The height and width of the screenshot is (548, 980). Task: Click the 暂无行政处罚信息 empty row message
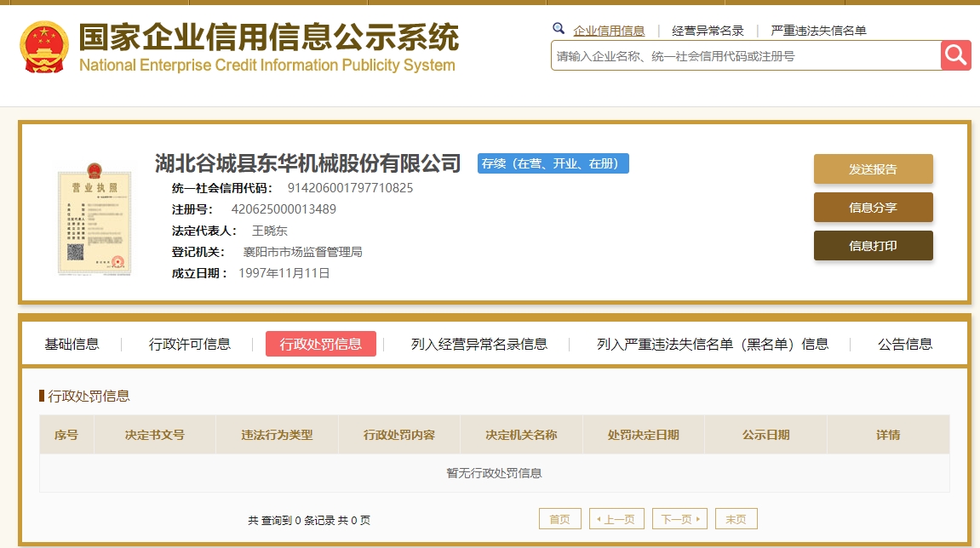click(494, 473)
